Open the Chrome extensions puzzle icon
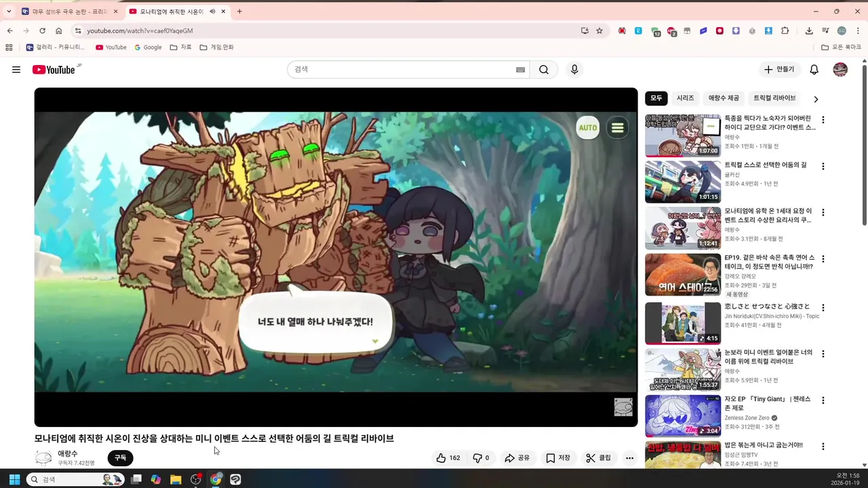The width and height of the screenshot is (868, 488). point(785,30)
